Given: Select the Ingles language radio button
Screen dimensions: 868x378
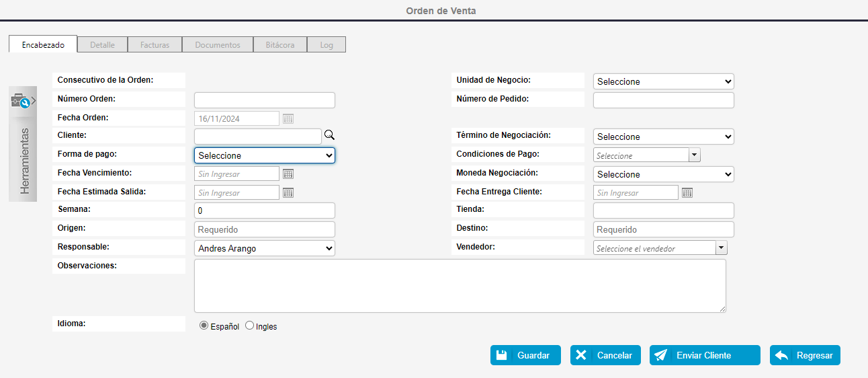Looking at the screenshot, I should 250,326.
